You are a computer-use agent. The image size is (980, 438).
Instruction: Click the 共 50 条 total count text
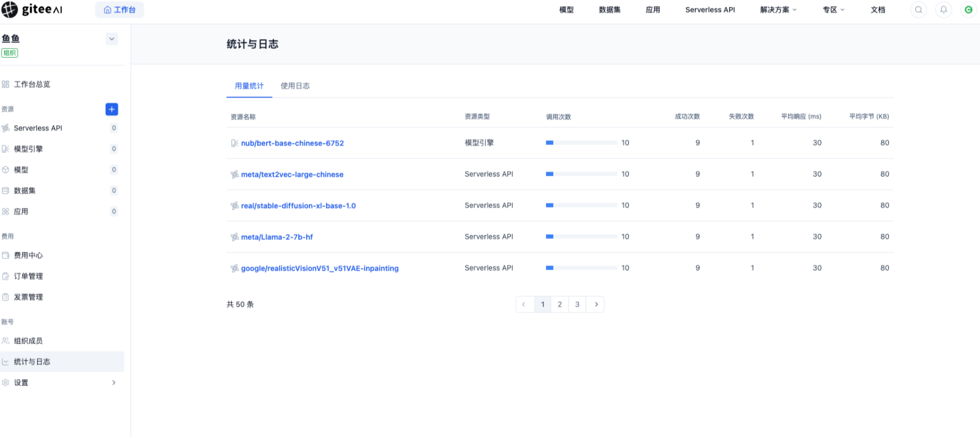point(240,304)
